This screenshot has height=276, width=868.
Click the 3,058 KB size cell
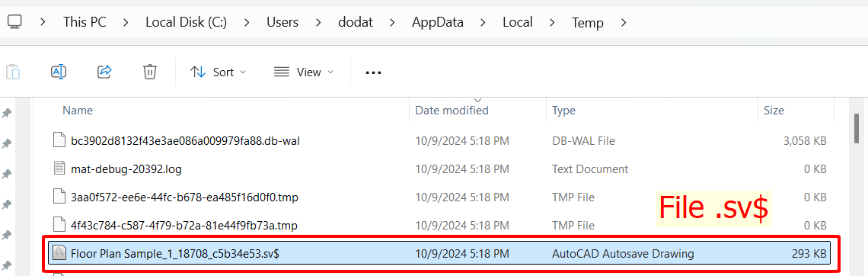point(805,141)
